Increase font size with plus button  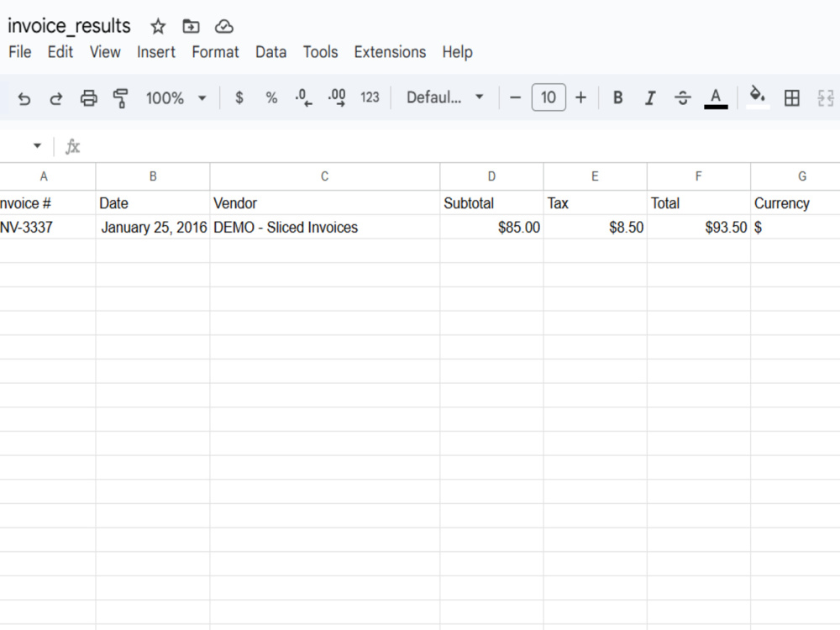[x=580, y=97]
